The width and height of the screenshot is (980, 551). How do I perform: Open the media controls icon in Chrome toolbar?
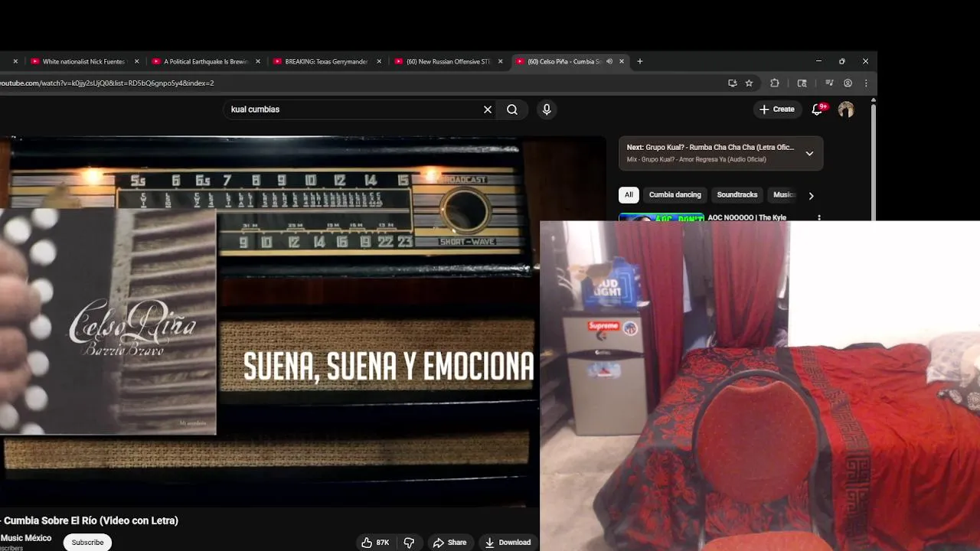pyautogui.click(x=829, y=83)
